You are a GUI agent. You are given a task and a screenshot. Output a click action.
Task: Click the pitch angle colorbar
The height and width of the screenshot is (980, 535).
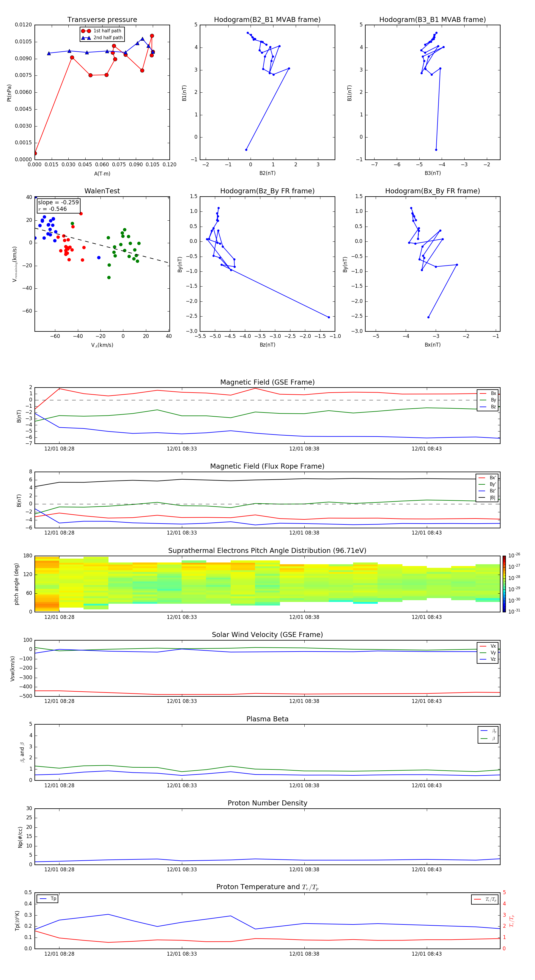pyautogui.click(x=504, y=584)
